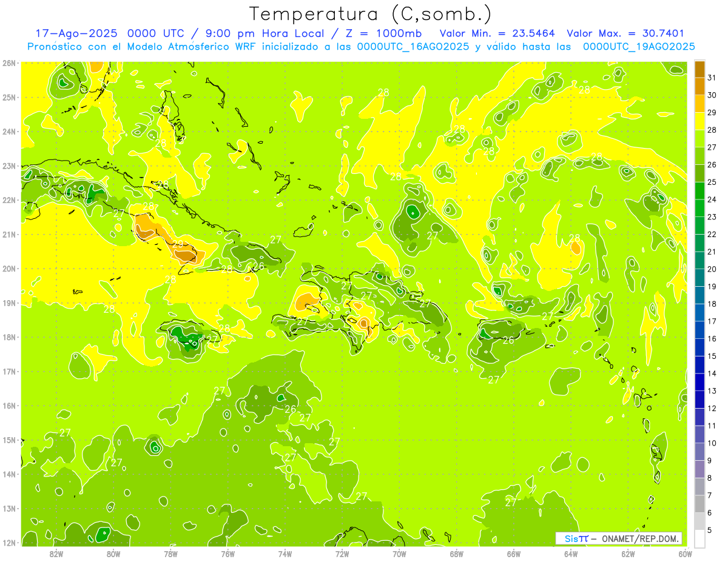Click the 76W longitude label
The height and width of the screenshot is (562, 728).
click(227, 553)
